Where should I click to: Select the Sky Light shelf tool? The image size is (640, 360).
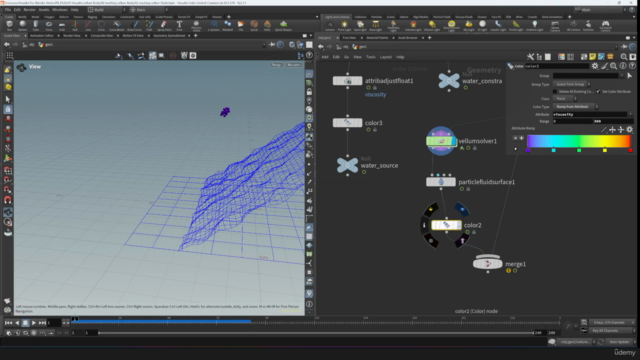(469, 26)
